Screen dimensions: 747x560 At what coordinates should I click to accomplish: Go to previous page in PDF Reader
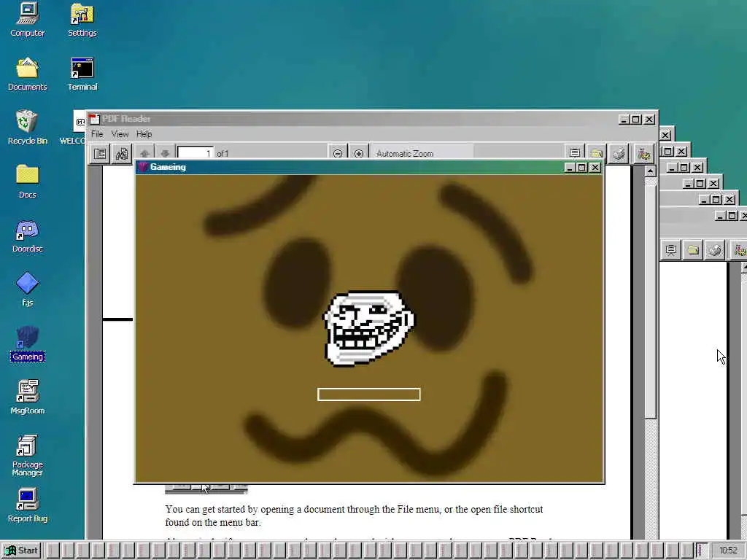click(x=145, y=153)
